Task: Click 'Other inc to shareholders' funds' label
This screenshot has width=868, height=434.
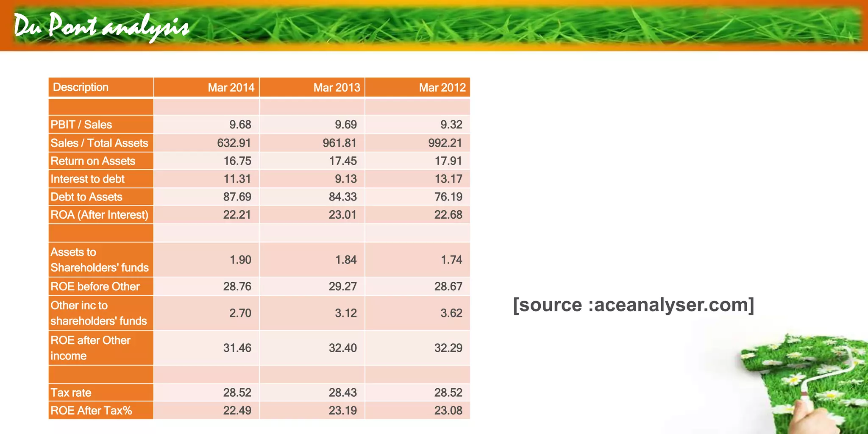Action: tap(99, 313)
